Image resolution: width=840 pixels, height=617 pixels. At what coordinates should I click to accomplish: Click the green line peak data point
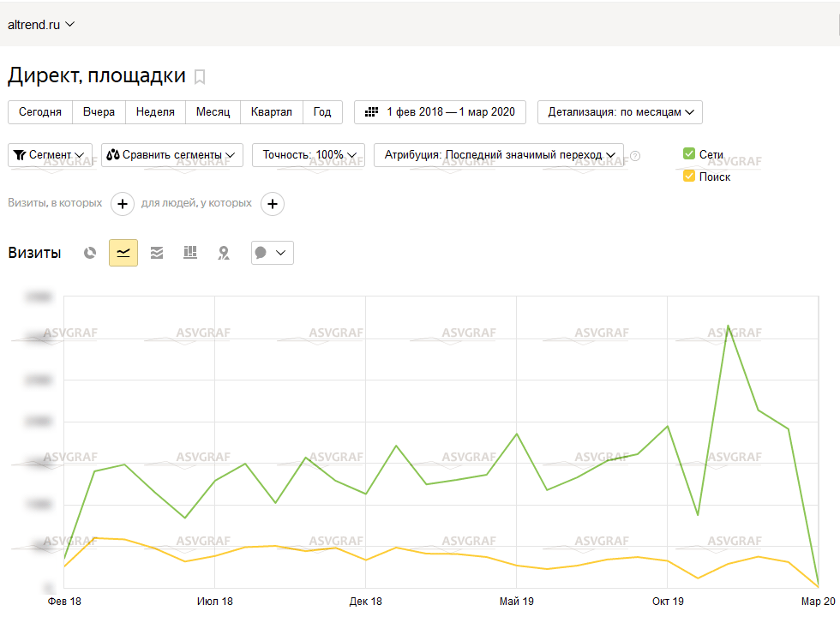point(728,326)
